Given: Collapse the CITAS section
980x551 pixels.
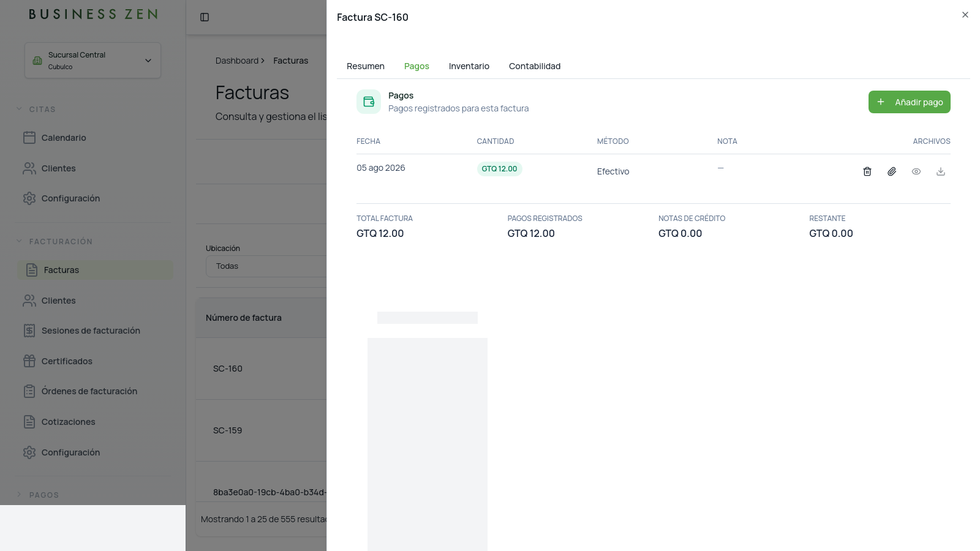Looking at the screenshot, I should click(x=36, y=109).
